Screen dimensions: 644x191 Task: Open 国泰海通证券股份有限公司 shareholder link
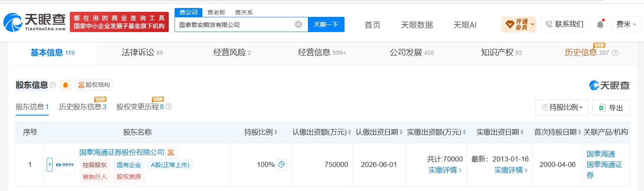point(122,152)
